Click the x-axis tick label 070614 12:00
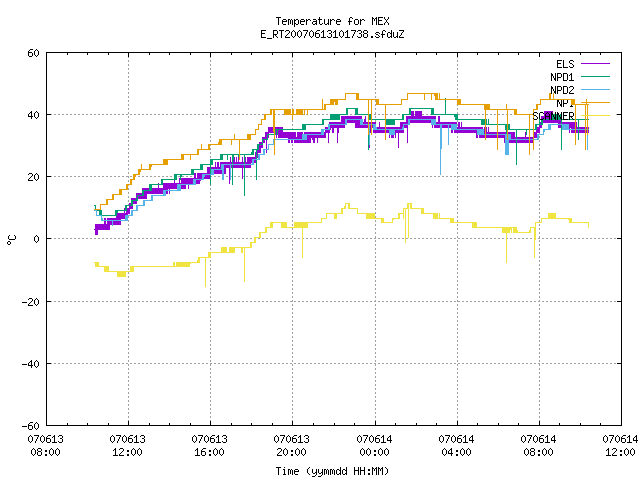Image resolution: width=640 pixels, height=480 pixels. (620, 446)
